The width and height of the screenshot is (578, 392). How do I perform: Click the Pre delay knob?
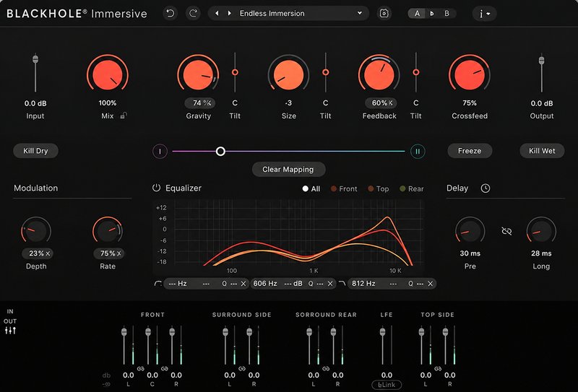tap(470, 231)
